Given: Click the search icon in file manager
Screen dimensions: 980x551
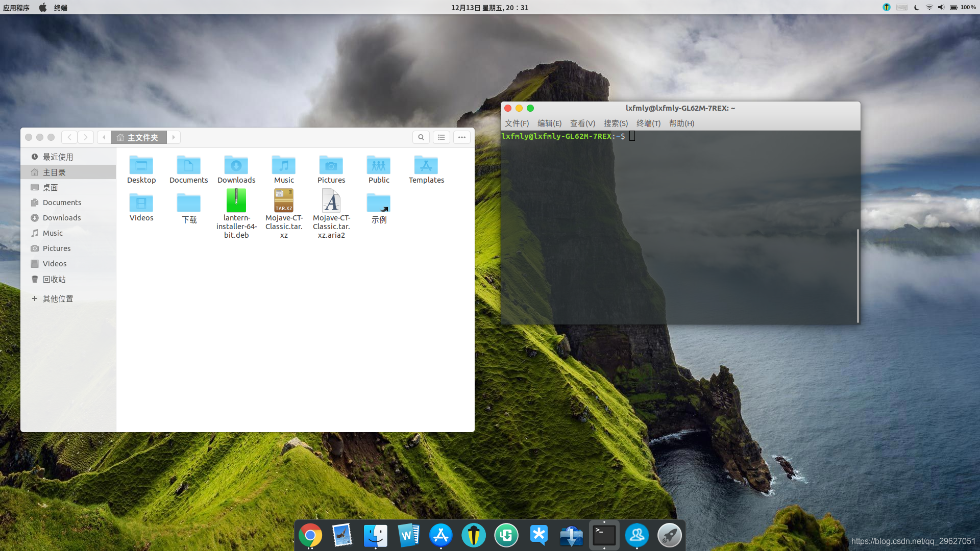Looking at the screenshot, I should click(x=421, y=137).
